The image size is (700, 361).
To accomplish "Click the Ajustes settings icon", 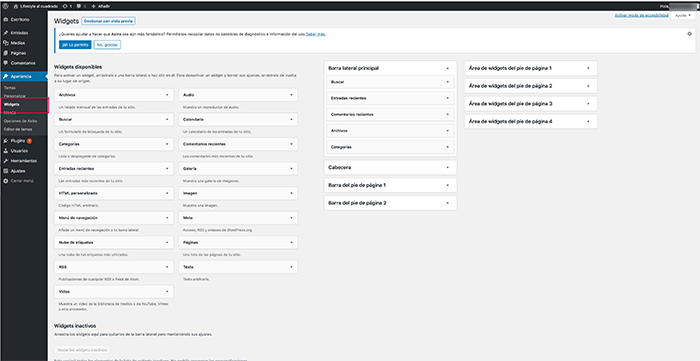I will pyautogui.click(x=5, y=171).
